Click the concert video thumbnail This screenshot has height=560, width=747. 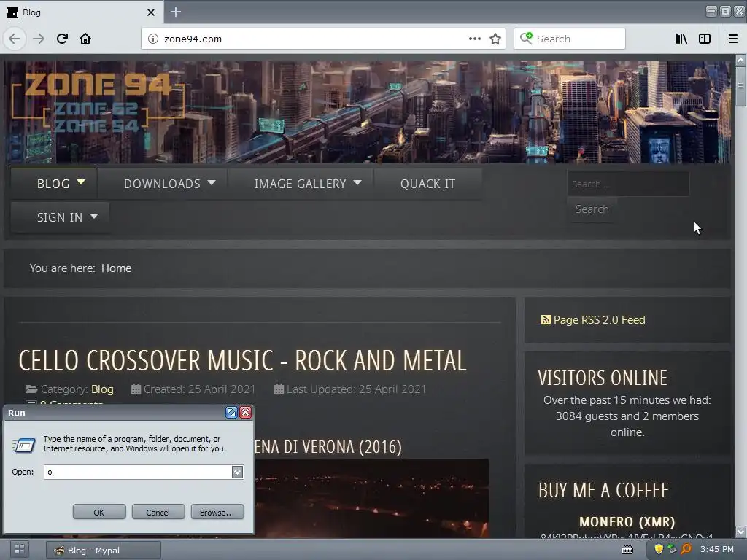[x=371, y=498]
